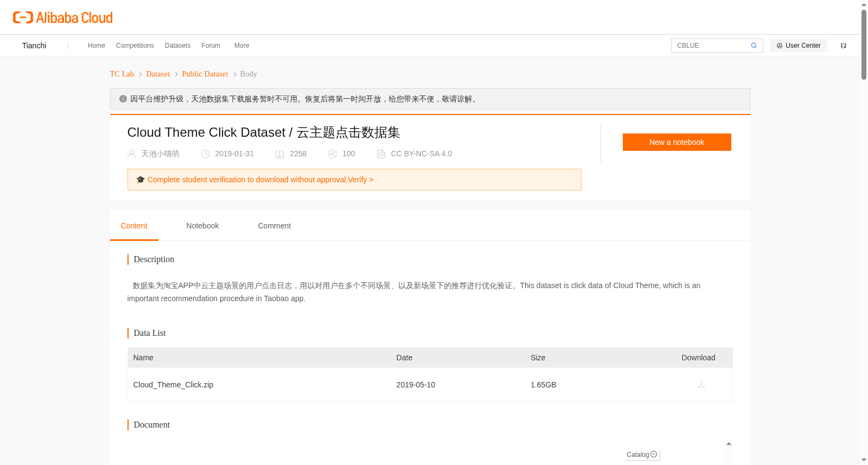This screenshot has width=868, height=465.
Task: Collapse the Catalog panel toggle
Action: coord(654,454)
